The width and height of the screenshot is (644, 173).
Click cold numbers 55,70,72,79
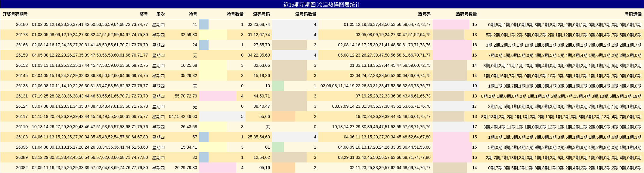(x=186, y=96)
